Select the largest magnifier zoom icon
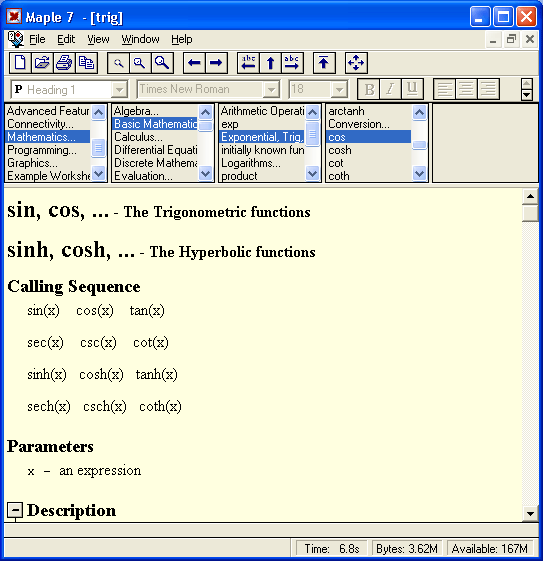This screenshot has width=543, height=561. (x=162, y=63)
